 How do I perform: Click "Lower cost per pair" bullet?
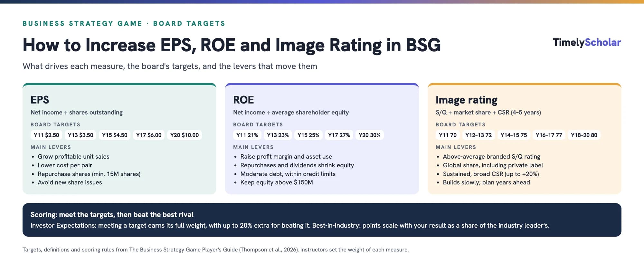pos(65,165)
